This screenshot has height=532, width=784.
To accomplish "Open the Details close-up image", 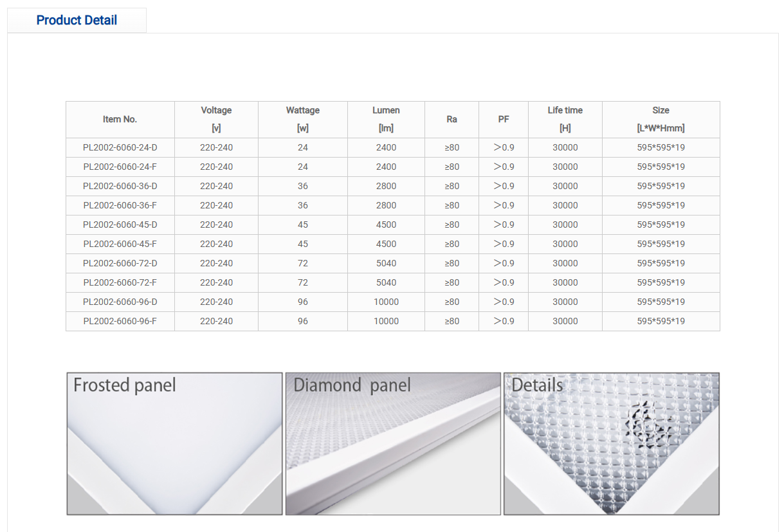I will point(612,444).
